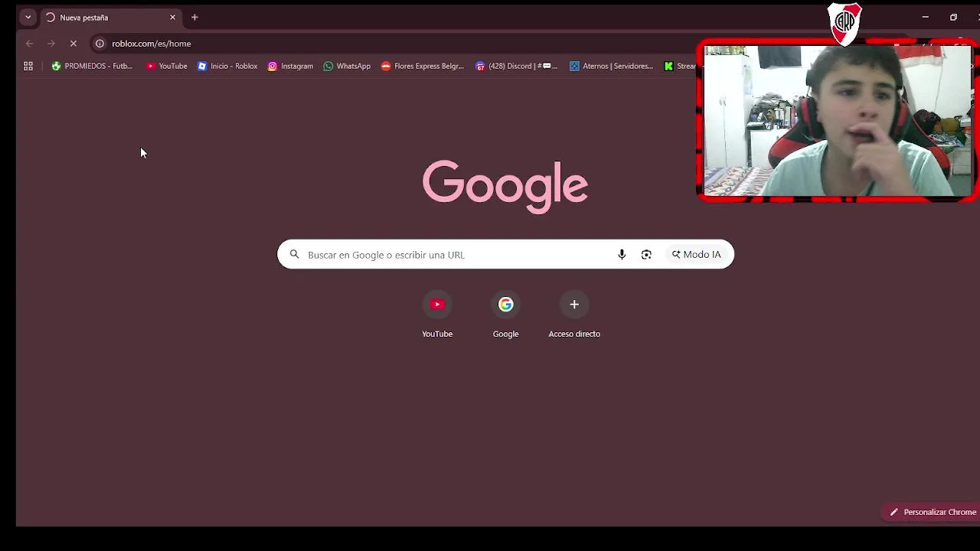Go forward with the forward arrow
Viewport: 980px width, 551px height.
(x=51, y=44)
